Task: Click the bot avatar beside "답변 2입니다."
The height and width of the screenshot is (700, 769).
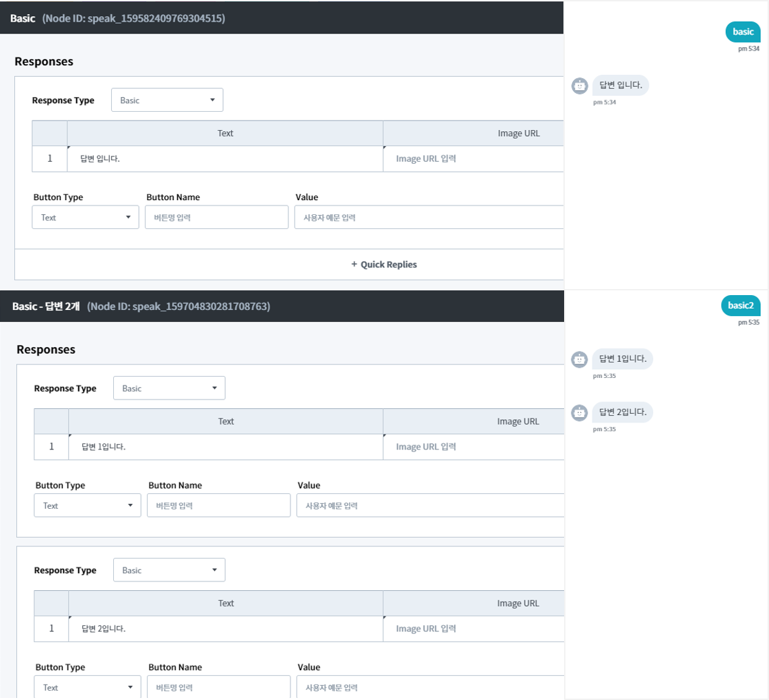Action: [579, 412]
